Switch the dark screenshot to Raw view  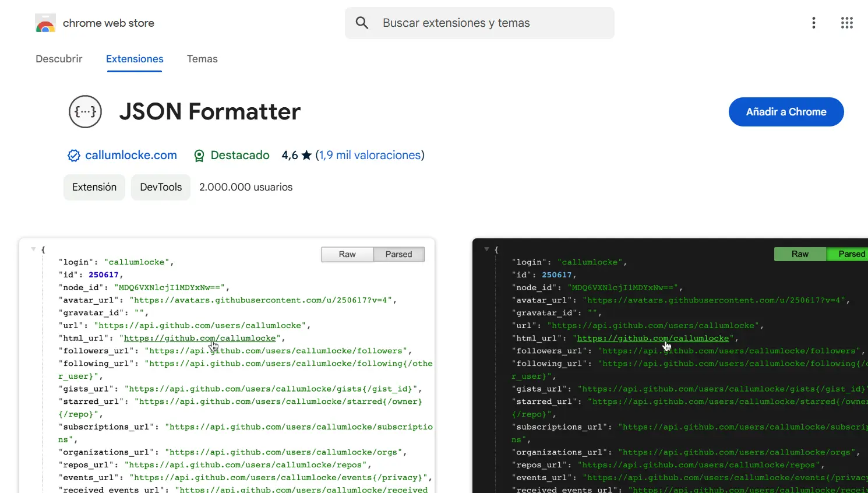(800, 254)
